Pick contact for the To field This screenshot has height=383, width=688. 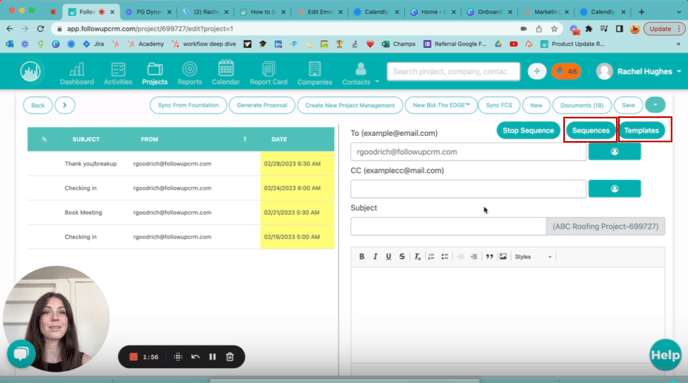[x=614, y=151]
